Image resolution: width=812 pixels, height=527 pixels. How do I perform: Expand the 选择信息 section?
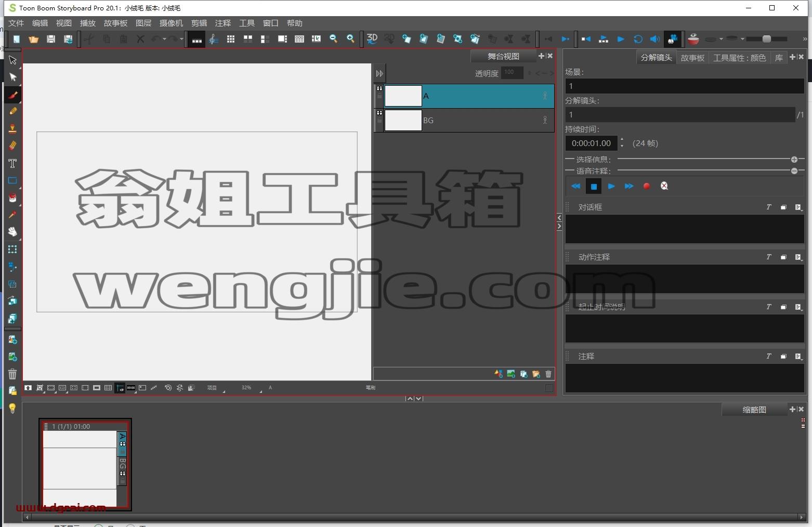coord(794,160)
